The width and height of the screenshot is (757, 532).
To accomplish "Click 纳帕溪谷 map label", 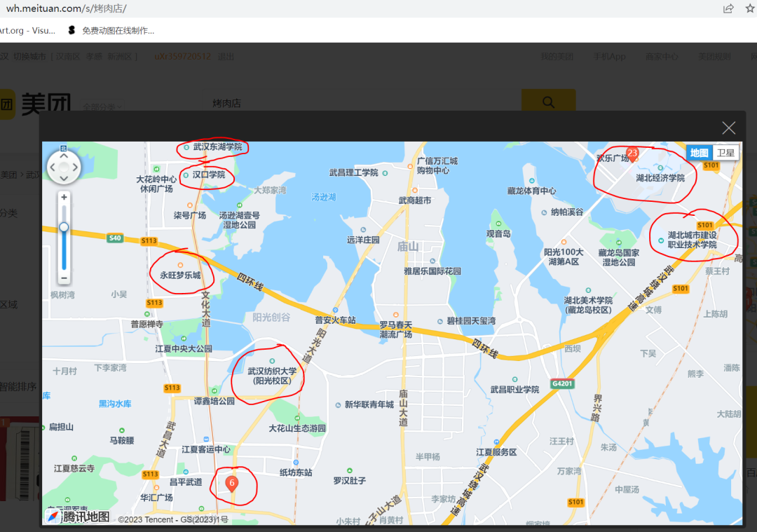I will point(567,212).
